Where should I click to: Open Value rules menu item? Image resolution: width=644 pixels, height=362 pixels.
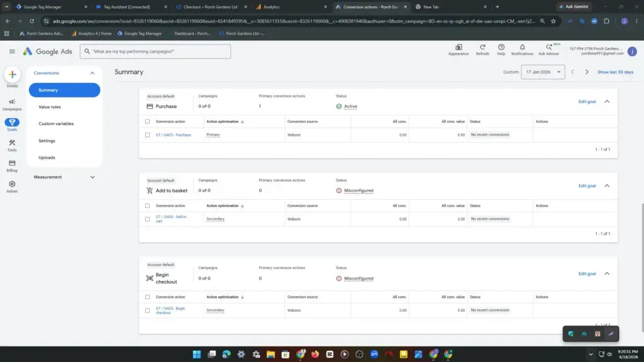[x=50, y=107]
